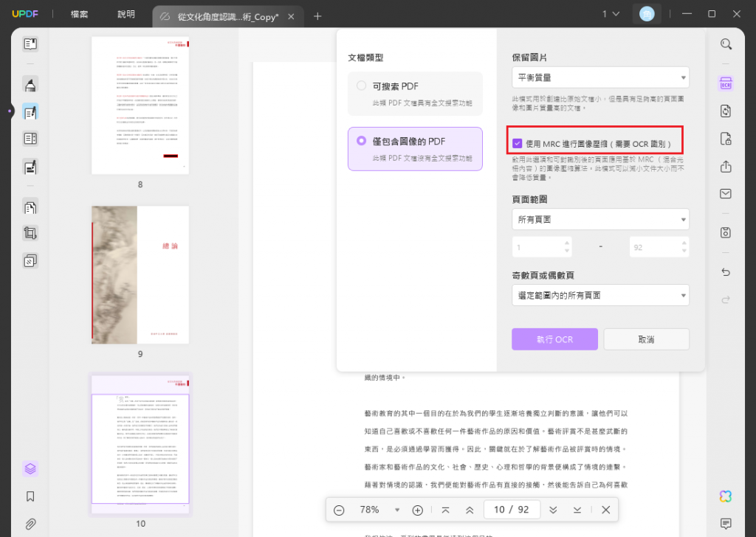This screenshot has width=756, height=537.
Task: Click the Redo arrow
Action: point(726,299)
